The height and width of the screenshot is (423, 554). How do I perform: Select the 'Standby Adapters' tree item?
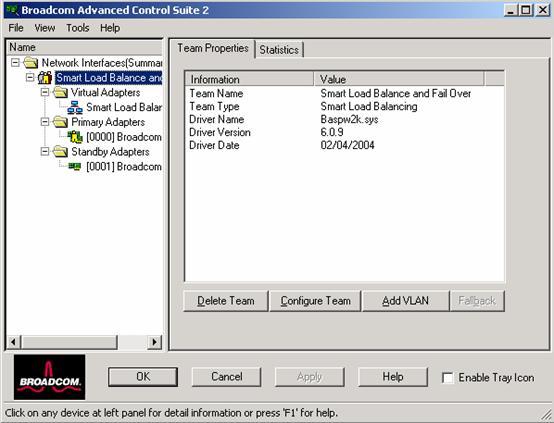[x=110, y=152]
